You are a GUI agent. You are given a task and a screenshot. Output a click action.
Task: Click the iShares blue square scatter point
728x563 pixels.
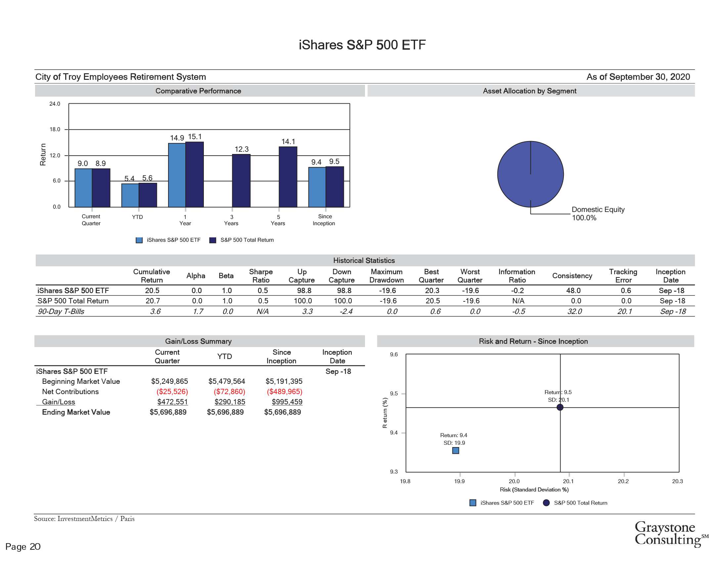pos(456,451)
